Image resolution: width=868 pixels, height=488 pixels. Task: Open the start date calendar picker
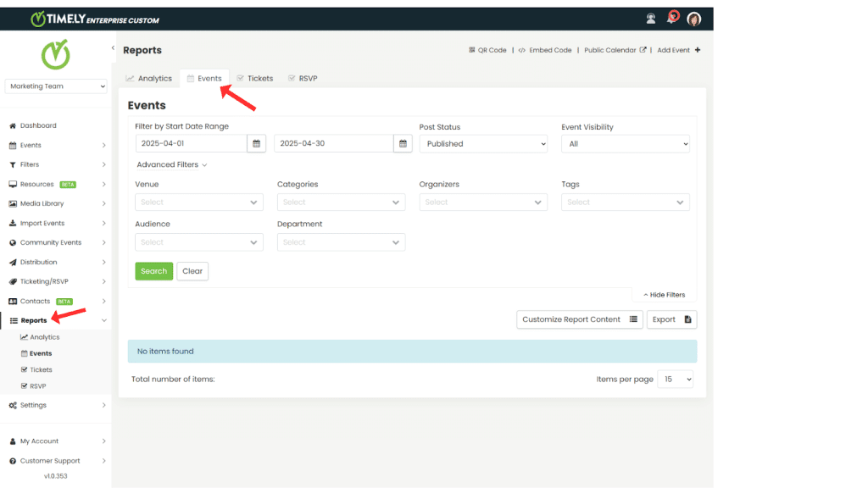coord(257,143)
